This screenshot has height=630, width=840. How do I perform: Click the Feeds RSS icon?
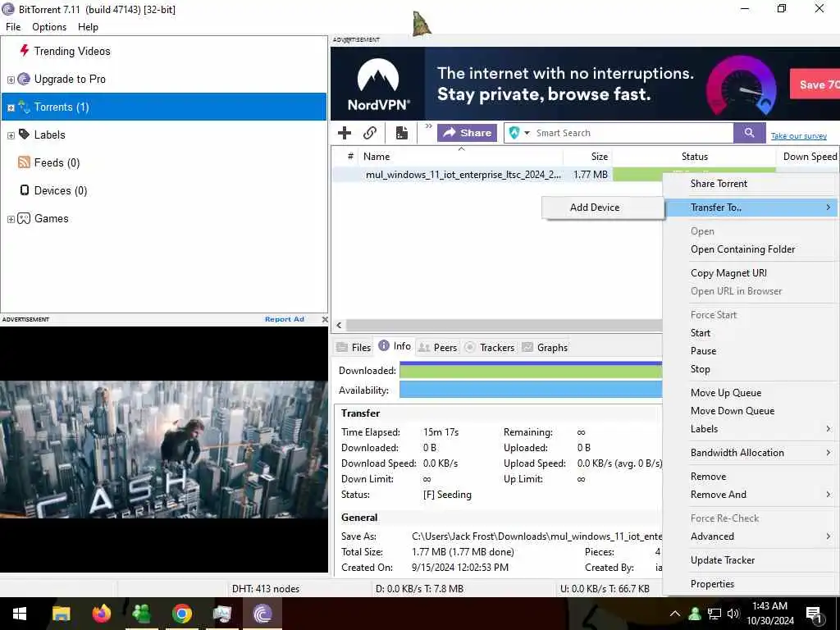[x=24, y=162]
